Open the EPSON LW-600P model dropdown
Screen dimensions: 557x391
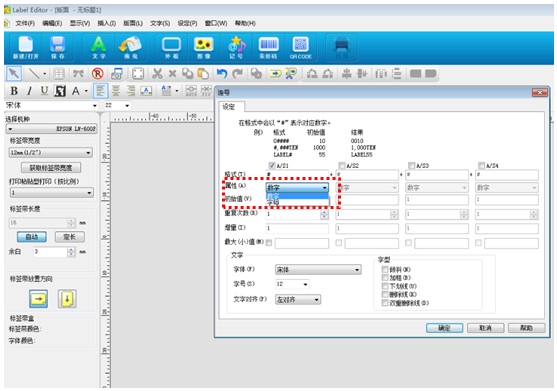(x=52, y=129)
